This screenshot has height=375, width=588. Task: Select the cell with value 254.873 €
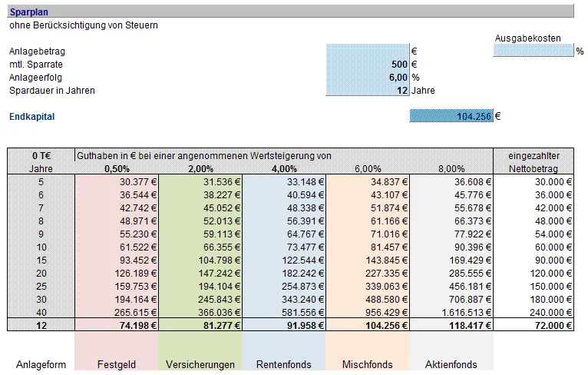tap(284, 287)
